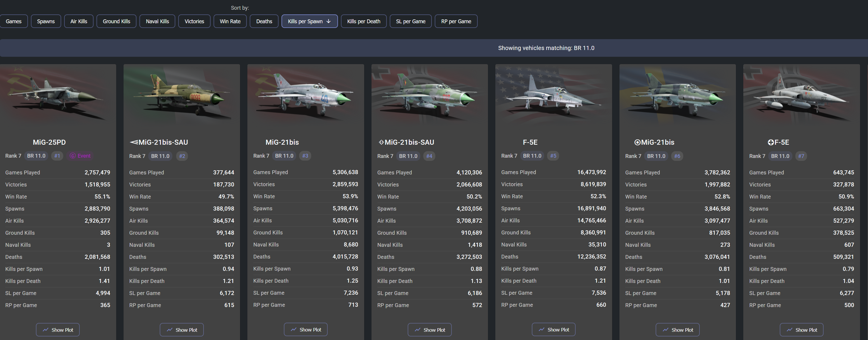Sort vehicles by Win Rate

coord(230,21)
